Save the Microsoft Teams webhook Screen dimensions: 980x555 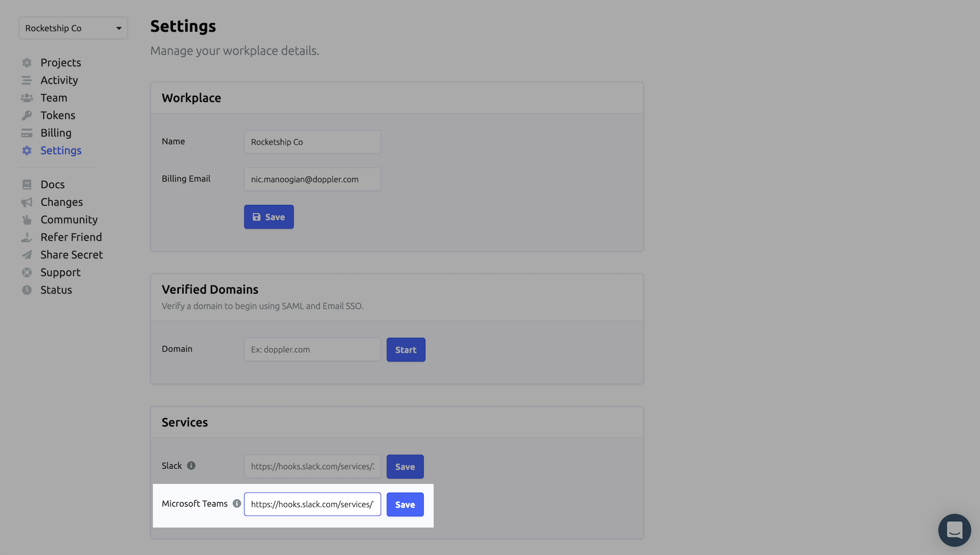tap(405, 505)
